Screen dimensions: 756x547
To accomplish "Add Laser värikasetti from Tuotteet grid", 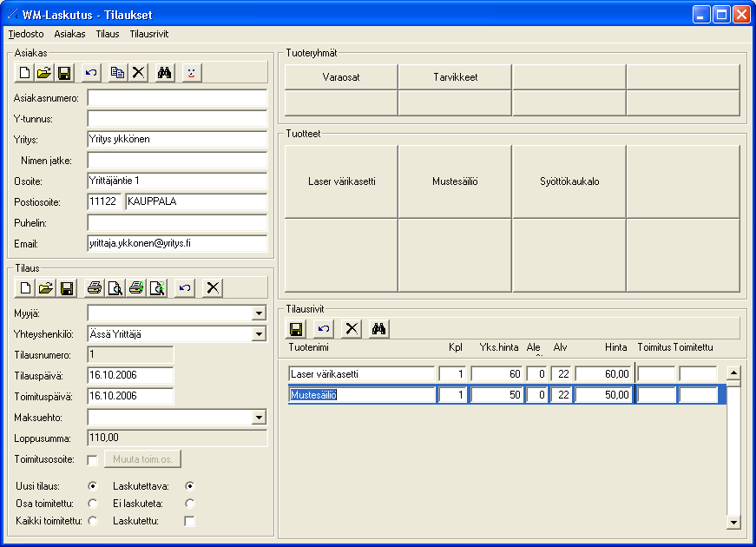I will click(341, 181).
